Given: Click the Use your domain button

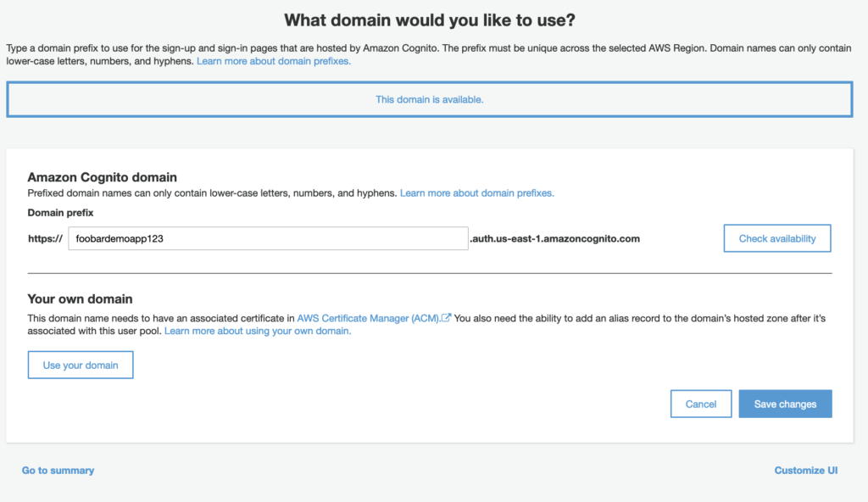Looking at the screenshot, I should pos(81,365).
